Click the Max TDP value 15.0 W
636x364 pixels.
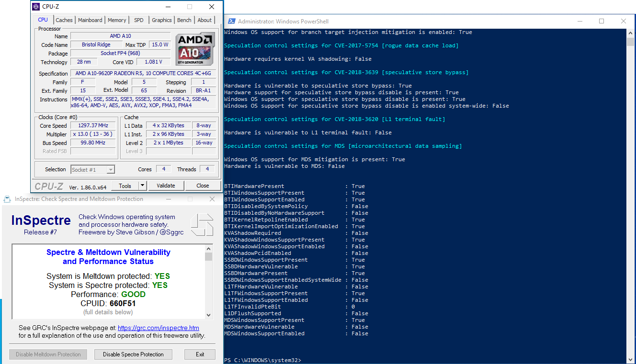click(159, 44)
